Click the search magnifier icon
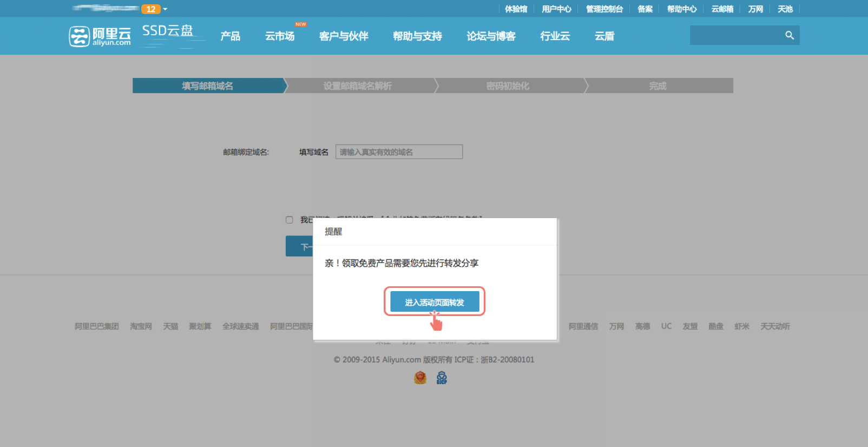Screen dimensions: 868x447 (790, 35)
